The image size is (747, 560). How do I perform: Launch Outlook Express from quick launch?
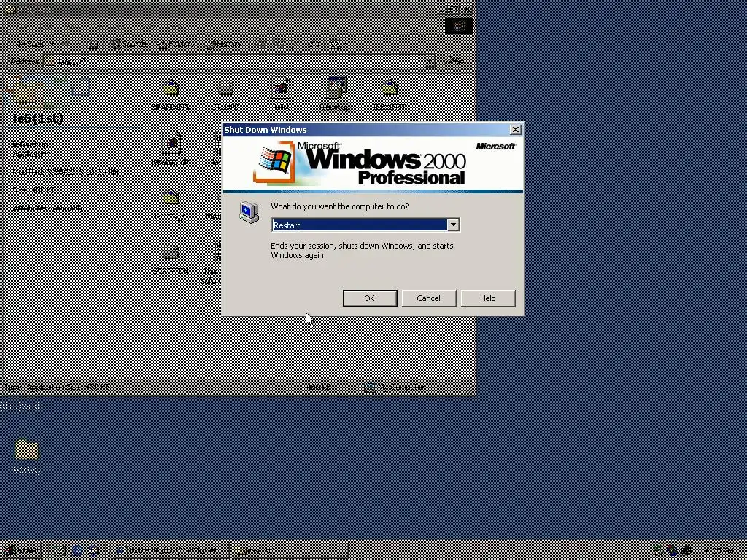point(93,551)
